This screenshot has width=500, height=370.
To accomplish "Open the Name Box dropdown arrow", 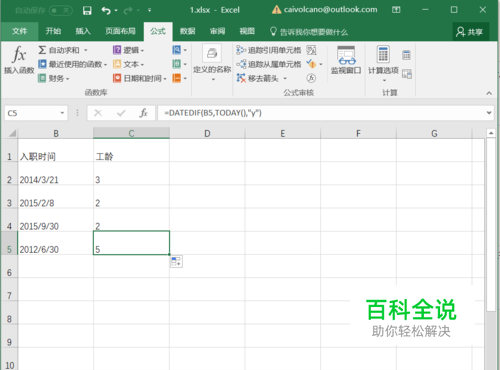I will point(62,113).
